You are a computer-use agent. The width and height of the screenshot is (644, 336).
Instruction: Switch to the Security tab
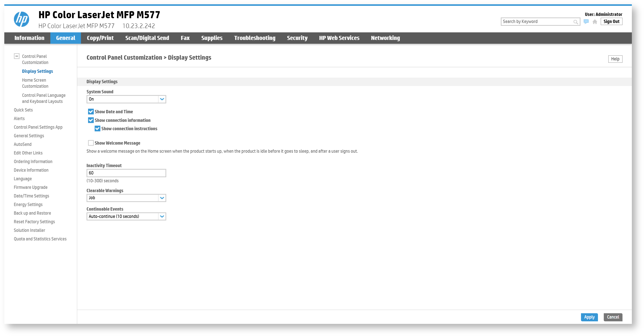[x=297, y=38]
